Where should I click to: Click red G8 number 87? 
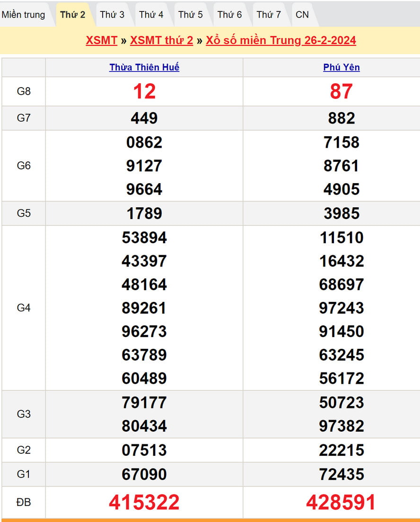tap(341, 91)
